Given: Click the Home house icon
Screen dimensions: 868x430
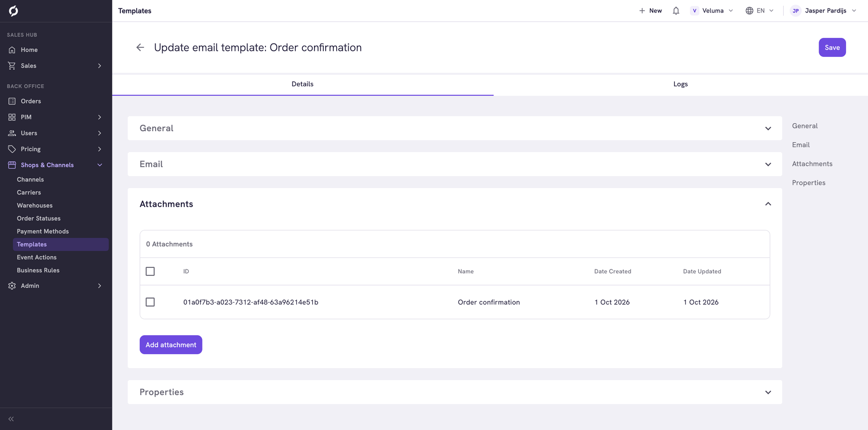Looking at the screenshot, I should point(12,50).
